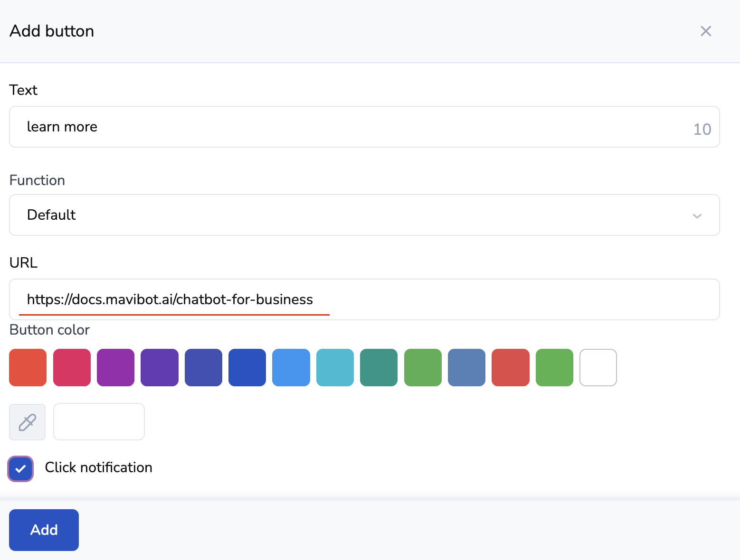Expand the Function list via chevron arrow
This screenshot has height=560, width=740.
click(697, 216)
